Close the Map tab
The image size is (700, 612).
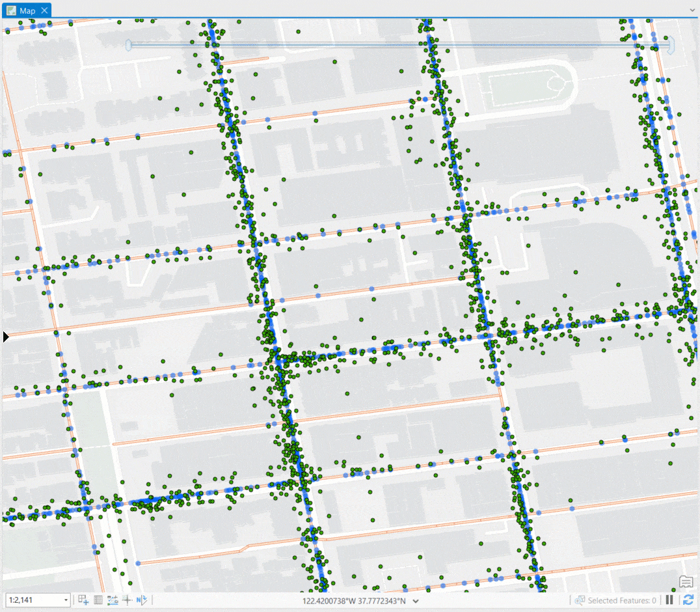(44, 10)
